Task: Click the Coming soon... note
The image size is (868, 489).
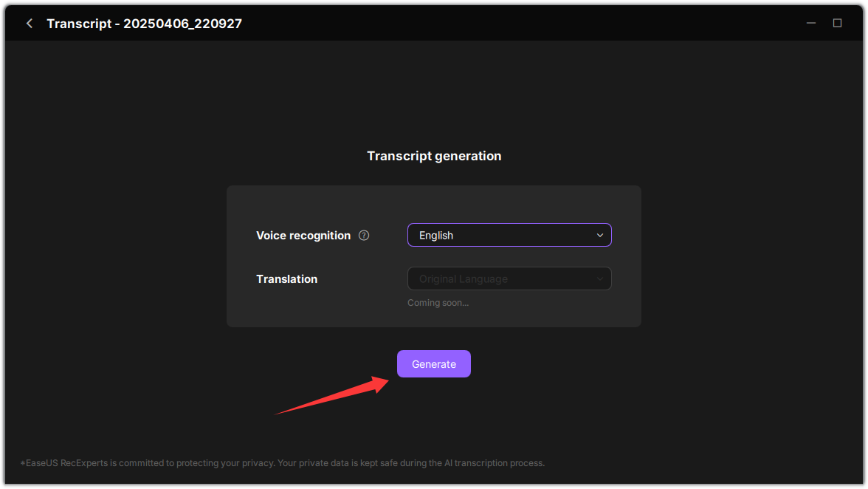Action: click(x=438, y=303)
